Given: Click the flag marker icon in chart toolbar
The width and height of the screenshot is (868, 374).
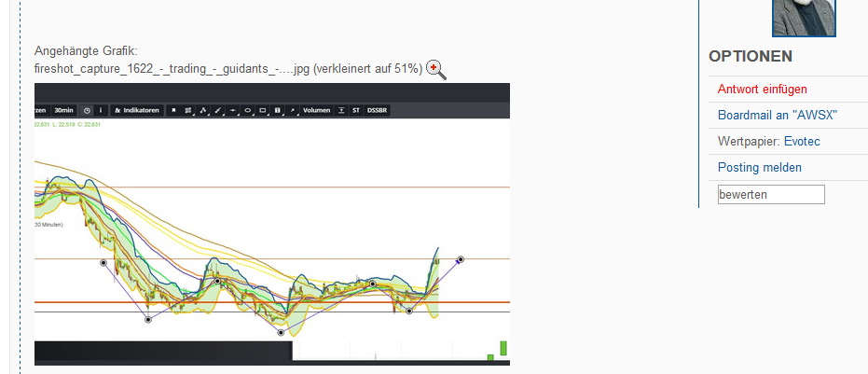Looking at the screenshot, I should (x=173, y=110).
